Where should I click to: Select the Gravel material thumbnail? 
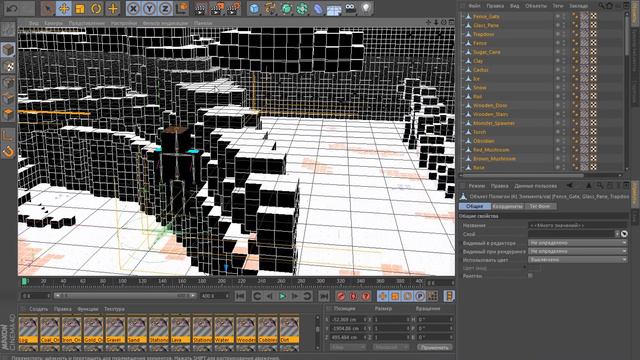tap(115, 329)
